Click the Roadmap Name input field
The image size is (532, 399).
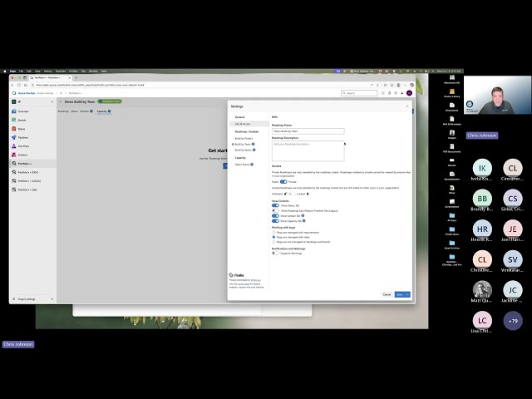308,131
